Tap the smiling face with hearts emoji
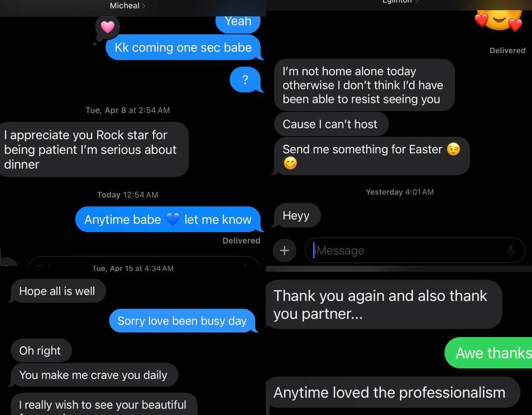 499,19
